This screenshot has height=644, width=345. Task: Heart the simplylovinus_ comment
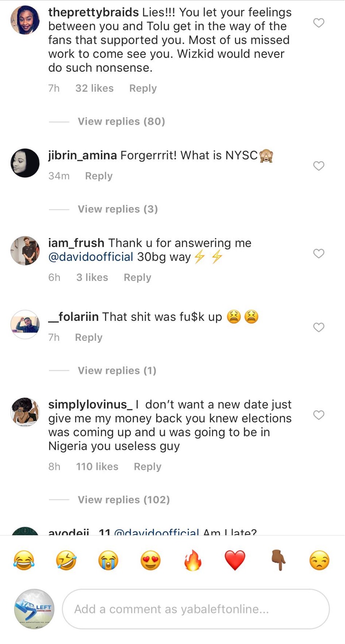coord(319,415)
